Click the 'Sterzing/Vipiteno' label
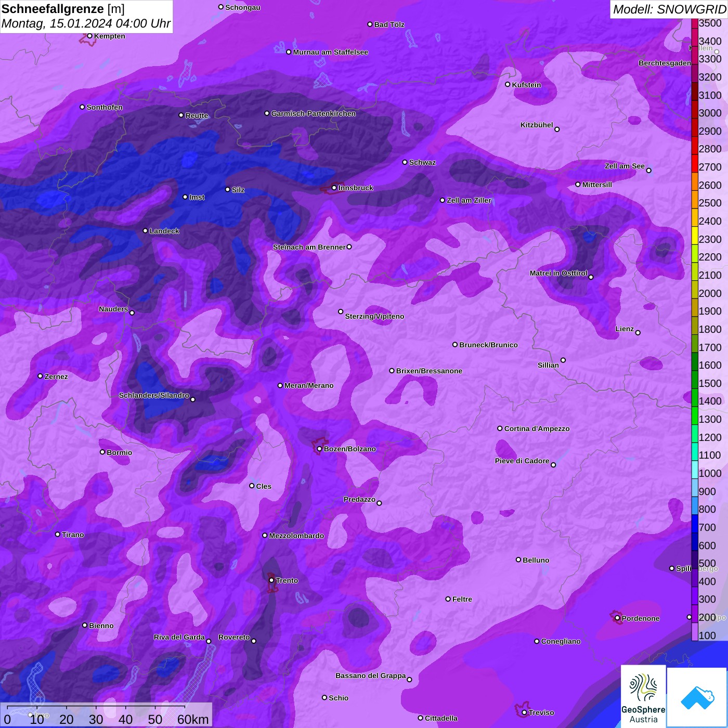The image size is (728, 728). point(374,316)
